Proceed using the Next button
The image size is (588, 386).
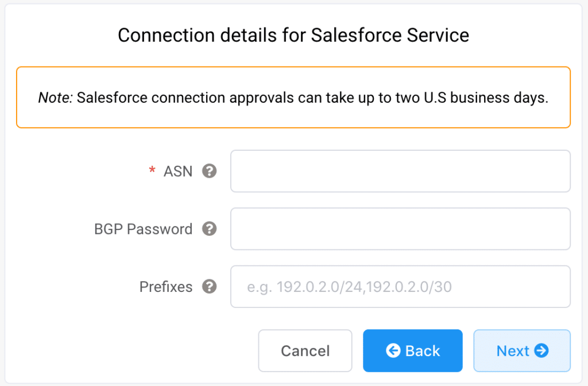[x=521, y=350]
